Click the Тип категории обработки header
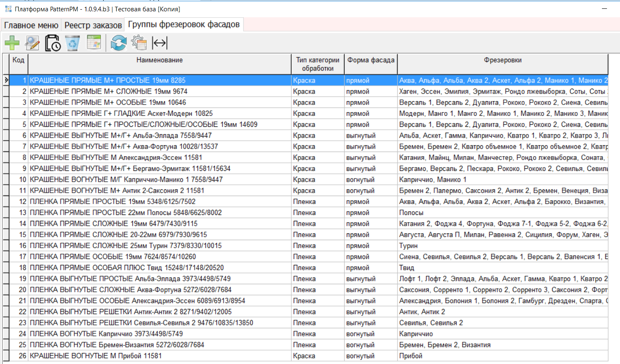This screenshot has width=620, height=364. click(317, 64)
